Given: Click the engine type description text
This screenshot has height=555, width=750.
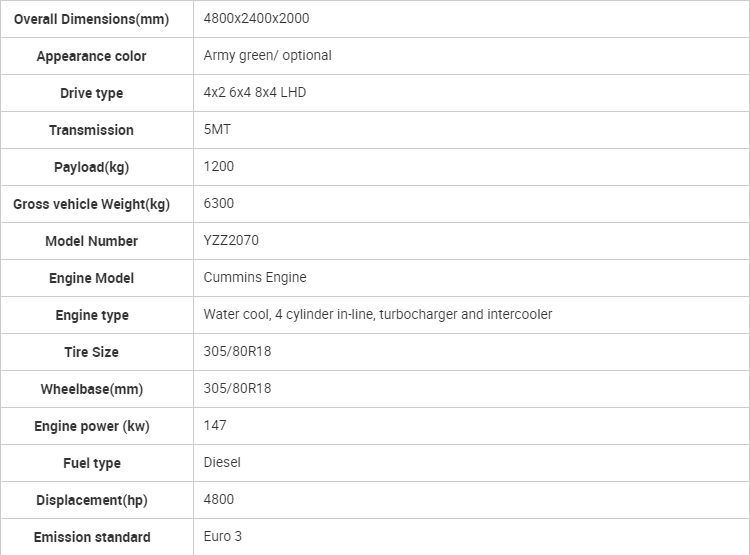Looking at the screenshot, I should [377, 315].
